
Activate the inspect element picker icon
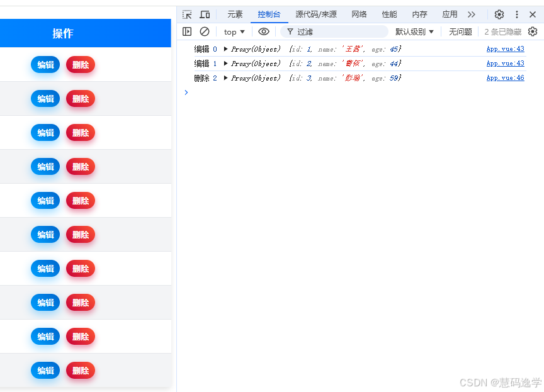[x=187, y=14]
